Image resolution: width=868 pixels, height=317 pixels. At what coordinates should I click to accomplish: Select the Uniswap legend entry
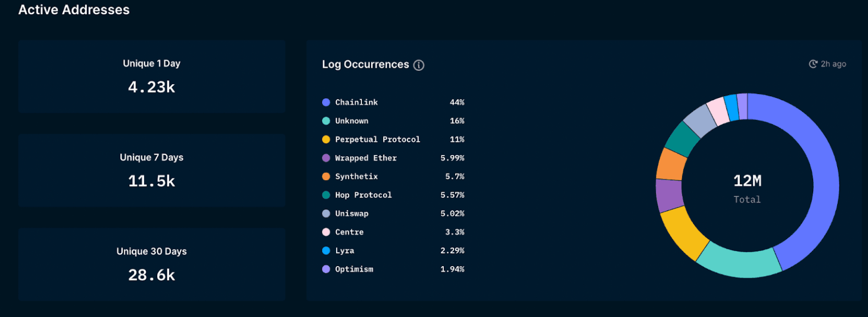pos(352,213)
